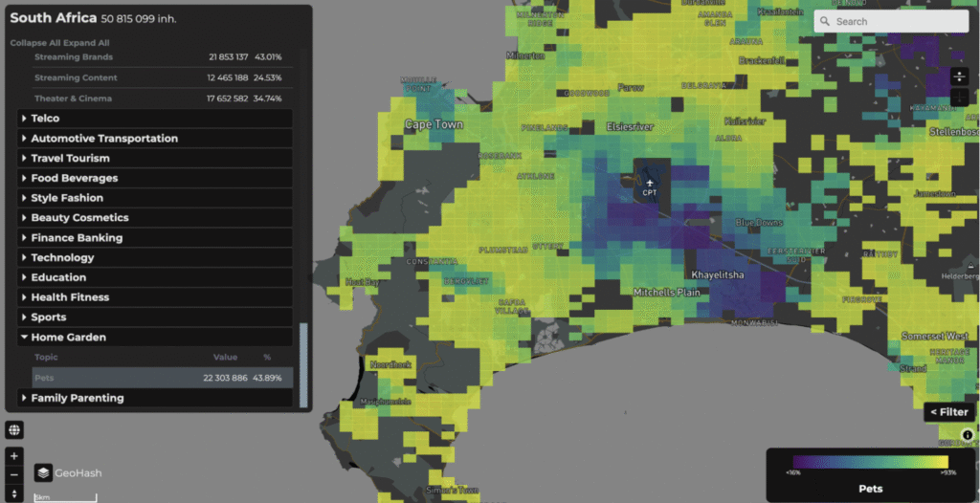Zoom out with the minus button

pyautogui.click(x=14, y=474)
